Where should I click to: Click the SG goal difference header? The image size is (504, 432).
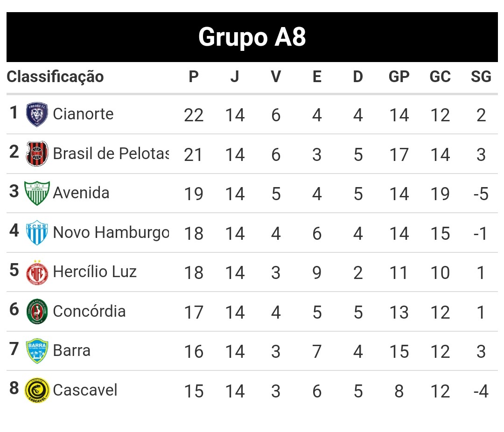pos(481,77)
